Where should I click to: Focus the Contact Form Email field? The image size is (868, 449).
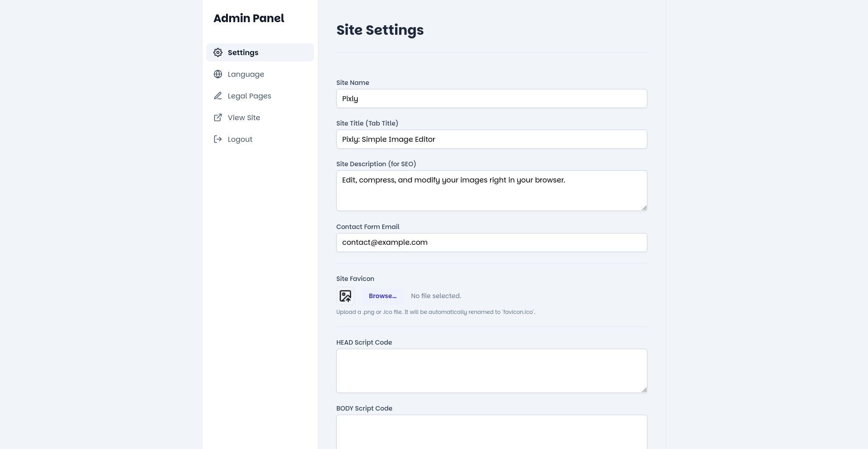491,243
